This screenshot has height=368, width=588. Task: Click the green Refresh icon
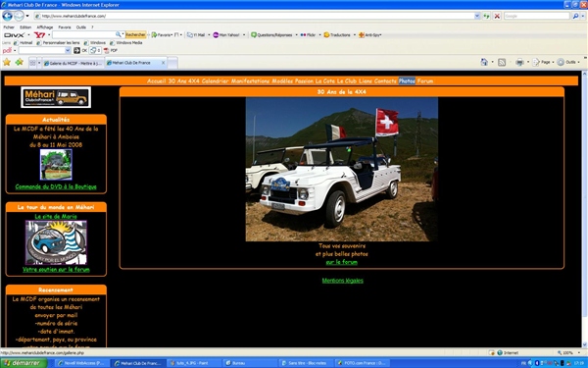pos(486,16)
